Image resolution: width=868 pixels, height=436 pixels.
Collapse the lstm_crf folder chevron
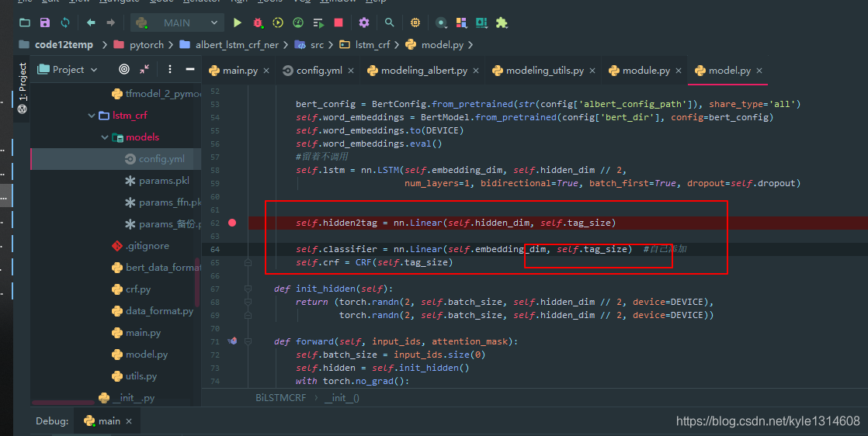[x=92, y=115]
